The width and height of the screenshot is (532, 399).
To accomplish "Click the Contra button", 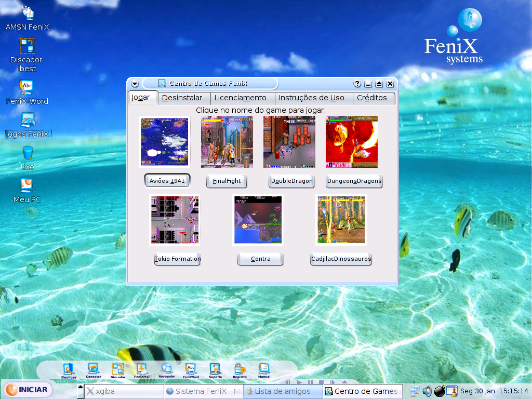I will point(261,259).
